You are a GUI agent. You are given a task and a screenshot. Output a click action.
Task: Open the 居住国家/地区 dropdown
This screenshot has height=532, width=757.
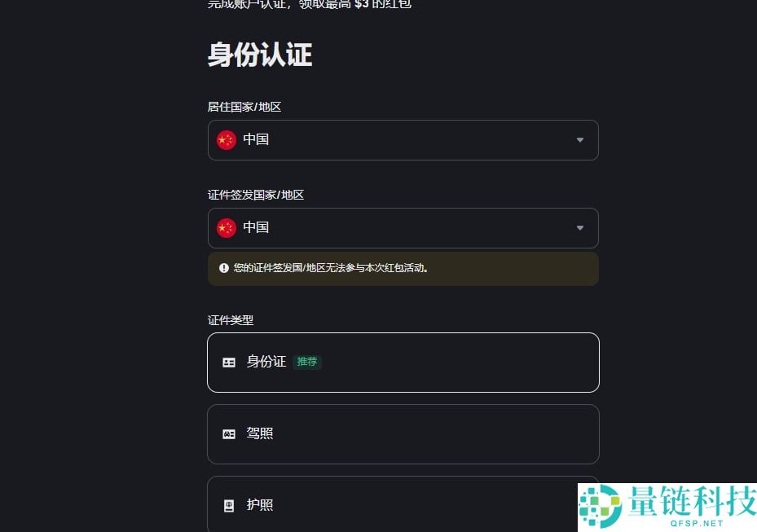[403, 139]
